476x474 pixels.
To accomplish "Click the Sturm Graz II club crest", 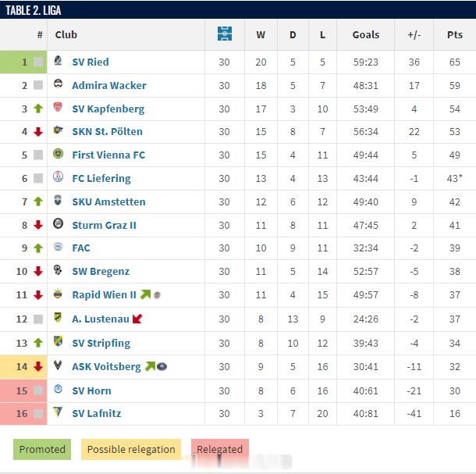I will coord(58,223).
